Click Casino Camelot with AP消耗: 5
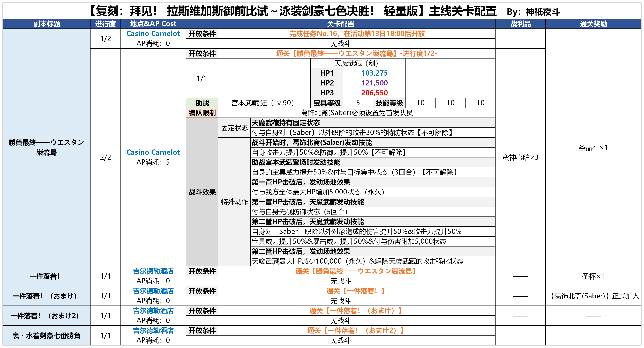The image size is (644, 348). pyautogui.click(x=153, y=157)
